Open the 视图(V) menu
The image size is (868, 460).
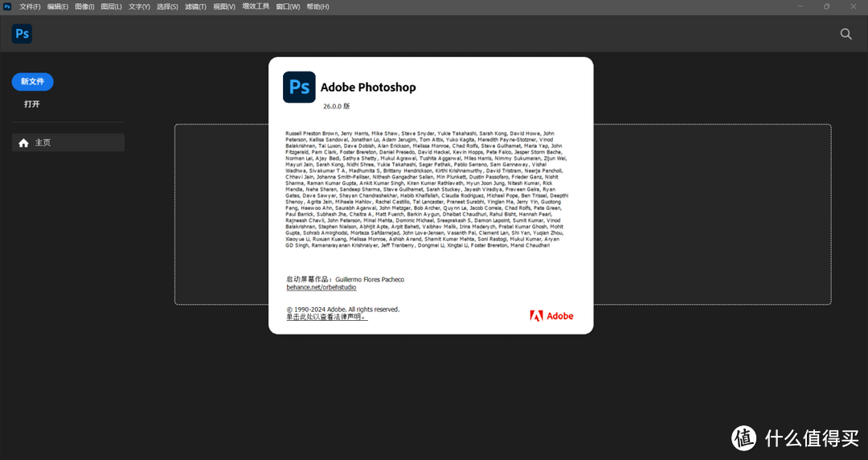pos(224,6)
